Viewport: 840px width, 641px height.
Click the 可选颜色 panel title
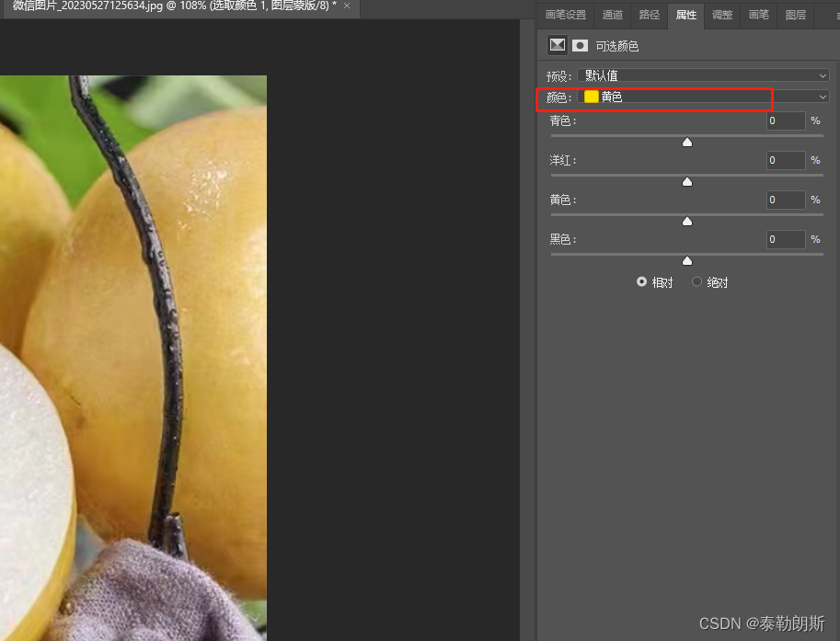coord(617,47)
